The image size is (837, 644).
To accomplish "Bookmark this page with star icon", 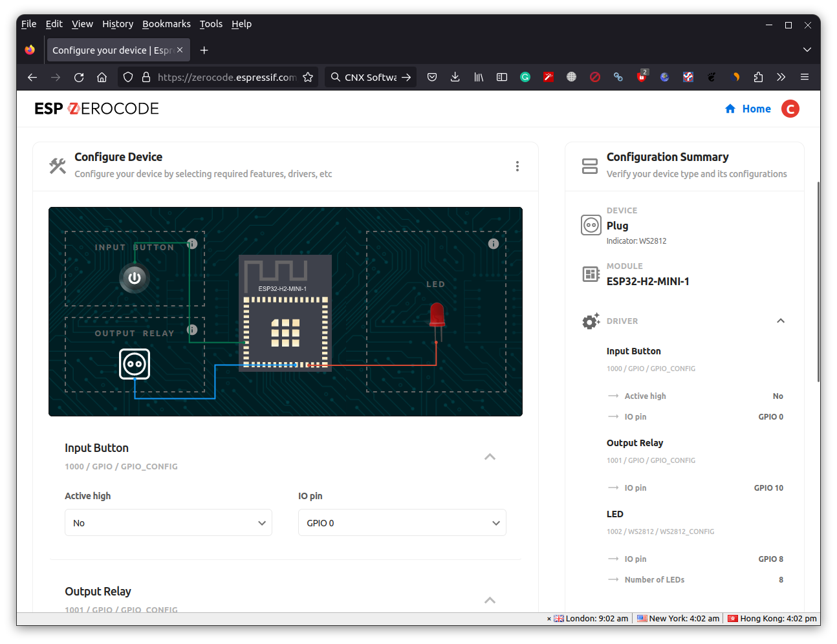I will [x=308, y=77].
